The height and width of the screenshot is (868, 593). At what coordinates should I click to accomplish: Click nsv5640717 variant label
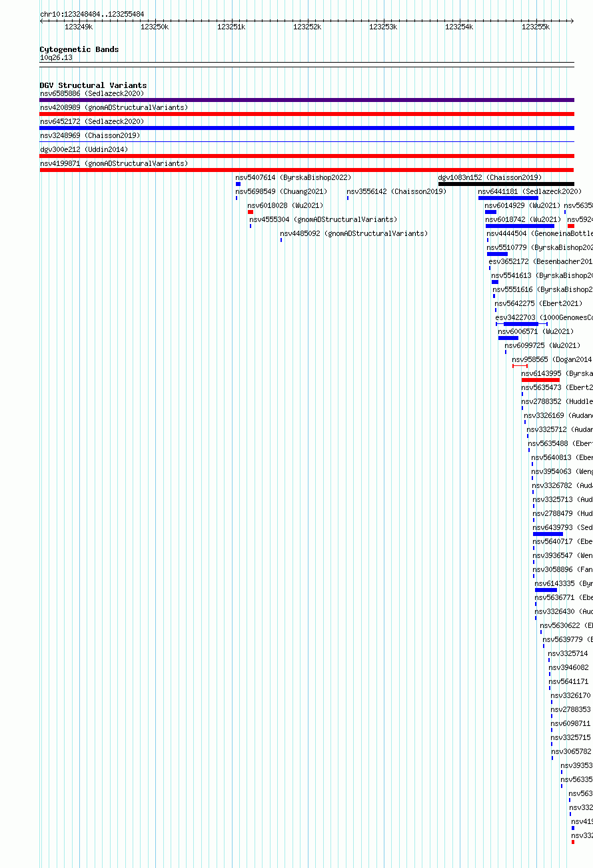point(563,541)
